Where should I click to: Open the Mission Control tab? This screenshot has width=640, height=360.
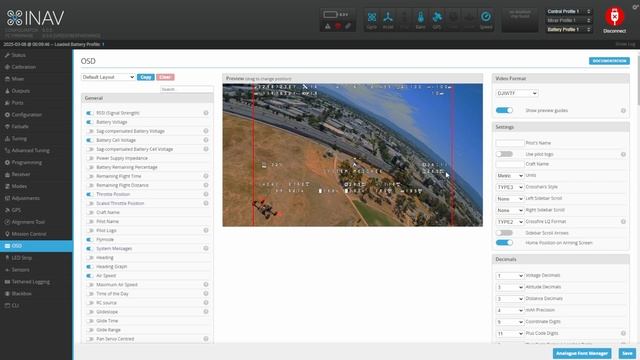pos(36,233)
